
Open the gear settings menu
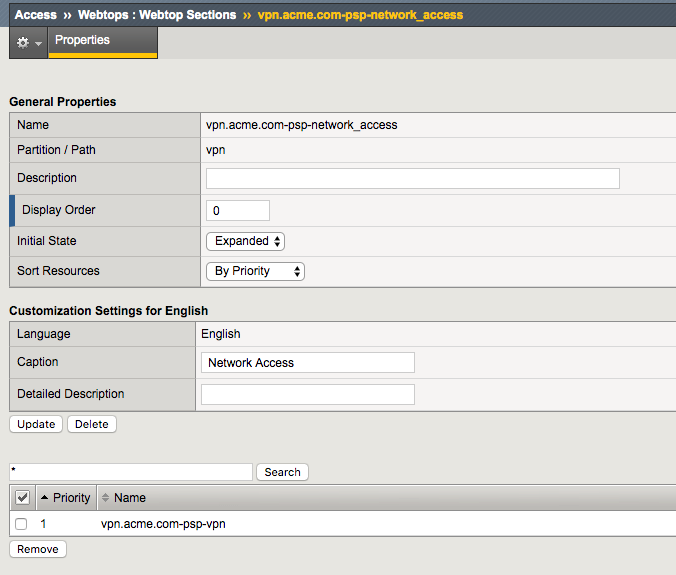coord(28,43)
